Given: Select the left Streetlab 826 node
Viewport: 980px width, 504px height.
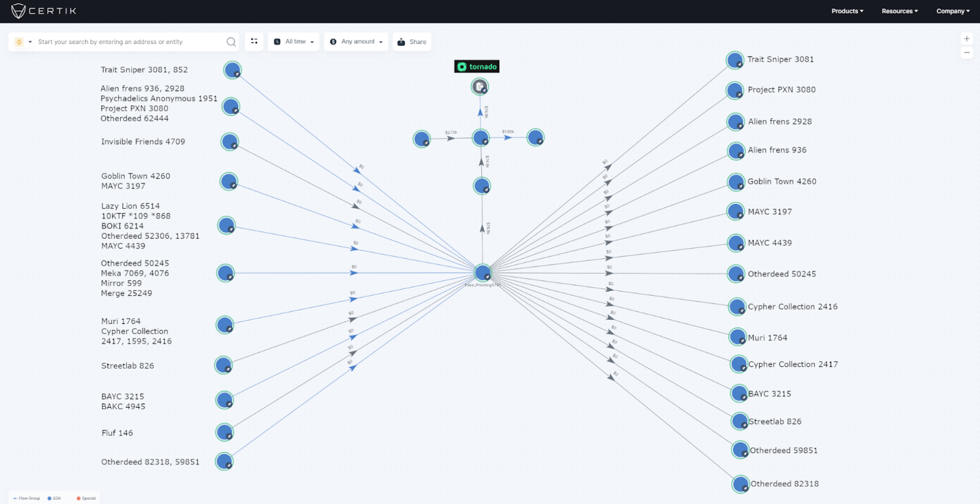Looking at the screenshot, I should [x=224, y=366].
